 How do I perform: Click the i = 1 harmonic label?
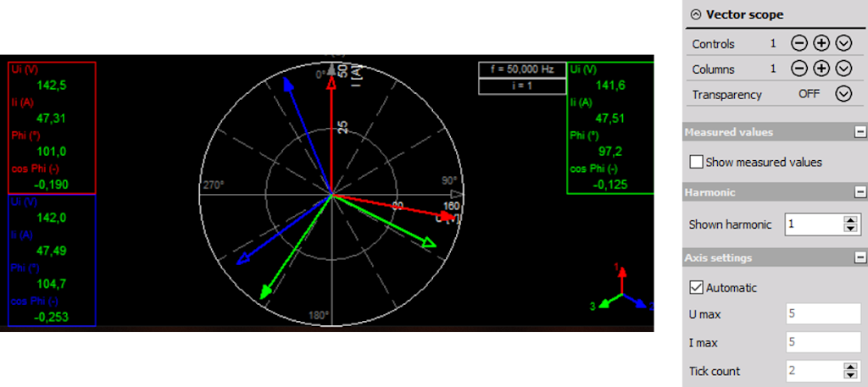pyautogui.click(x=522, y=86)
